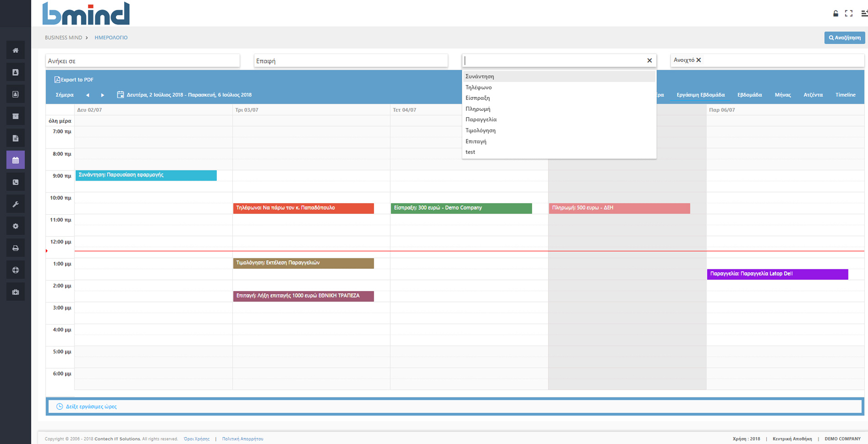The image size is (868, 444).
Task: Toggle fullscreen with the expand icon
Action: pyautogui.click(x=849, y=13)
